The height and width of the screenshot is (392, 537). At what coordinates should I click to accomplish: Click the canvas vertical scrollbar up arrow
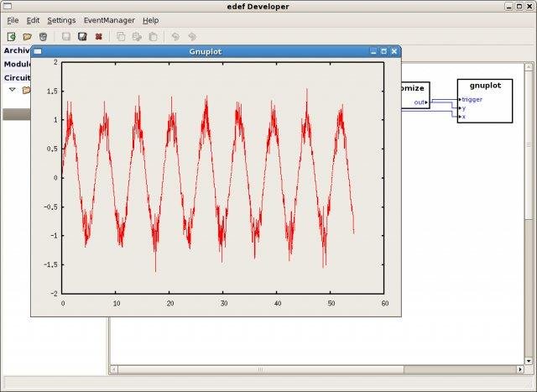(529, 66)
